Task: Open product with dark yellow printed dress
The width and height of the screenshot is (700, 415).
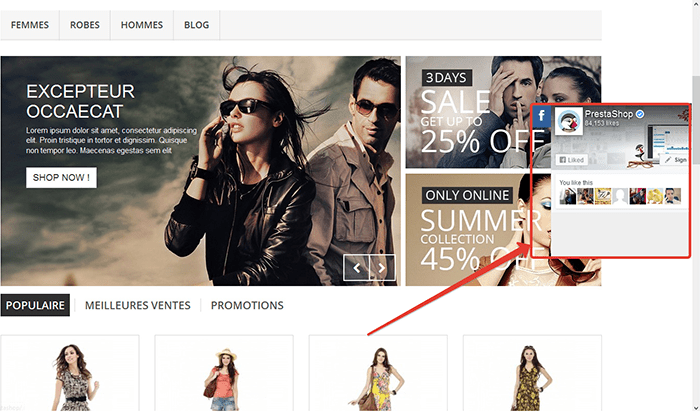Action: point(532,373)
